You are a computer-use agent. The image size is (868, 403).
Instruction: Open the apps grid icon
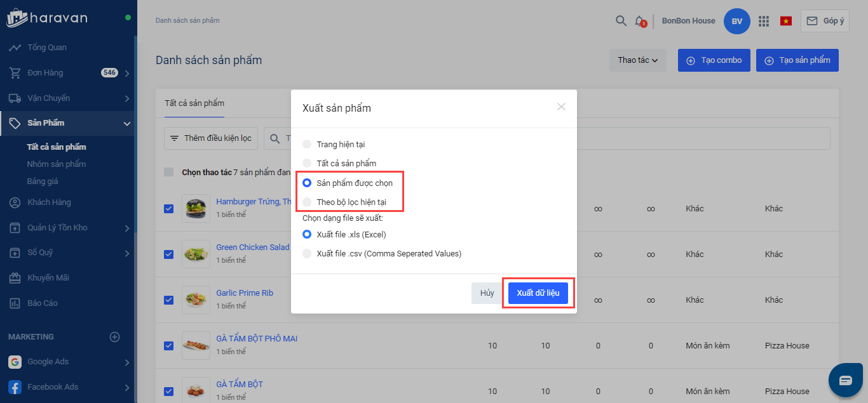(764, 21)
